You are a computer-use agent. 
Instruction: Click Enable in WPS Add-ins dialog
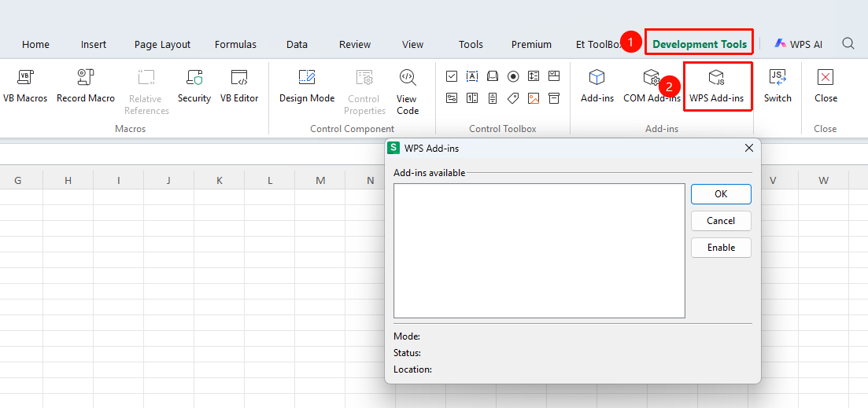tap(721, 248)
